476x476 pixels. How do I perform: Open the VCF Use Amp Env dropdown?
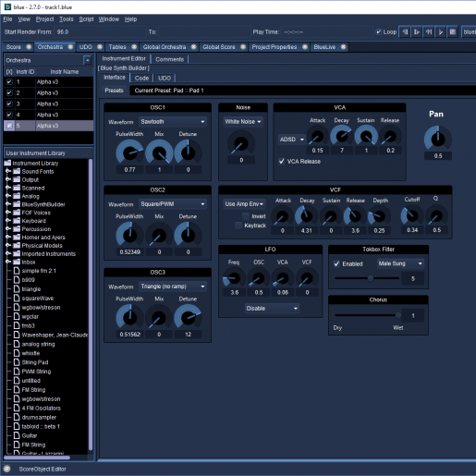244,204
